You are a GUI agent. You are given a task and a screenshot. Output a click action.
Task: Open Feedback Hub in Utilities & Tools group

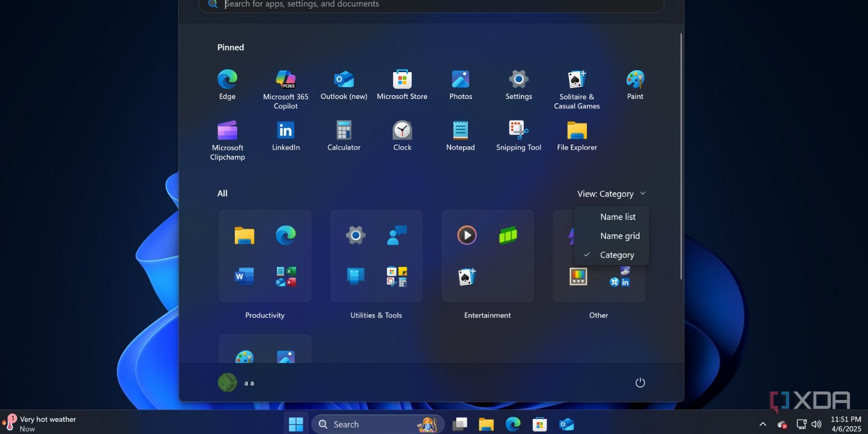(397, 235)
